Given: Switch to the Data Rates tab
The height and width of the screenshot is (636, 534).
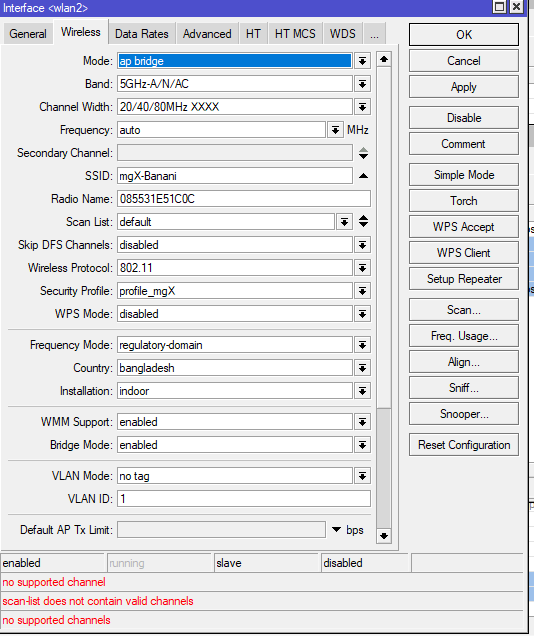Looking at the screenshot, I should [142, 34].
